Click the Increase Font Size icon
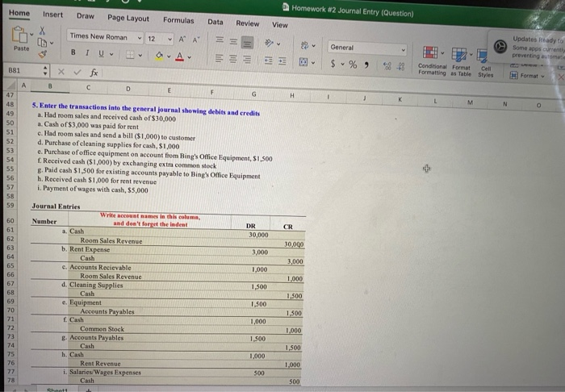This screenshot has width=565, height=392. click(x=182, y=40)
